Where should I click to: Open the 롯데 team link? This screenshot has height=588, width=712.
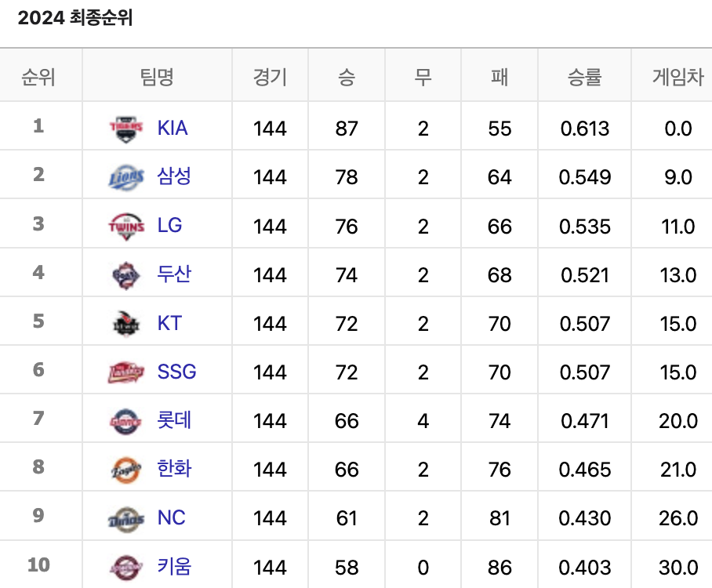[174, 419]
